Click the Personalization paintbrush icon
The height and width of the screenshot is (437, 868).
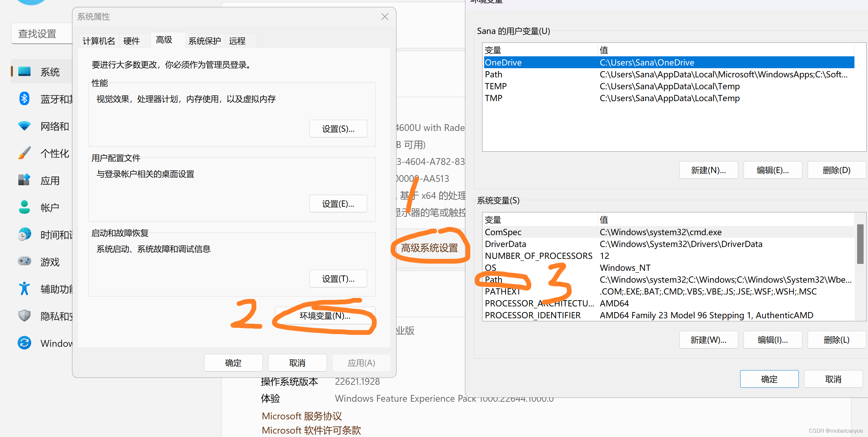(24, 153)
